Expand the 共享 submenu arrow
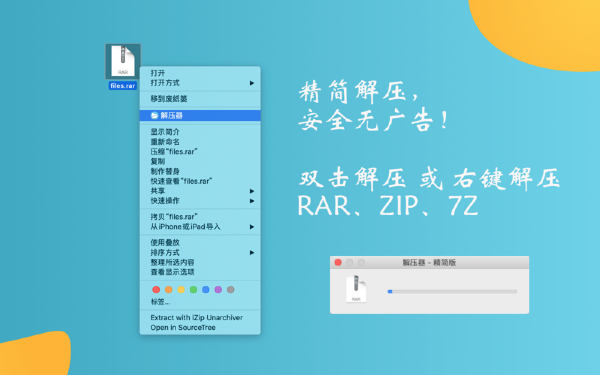The image size is (600, 375). point(252,191)
